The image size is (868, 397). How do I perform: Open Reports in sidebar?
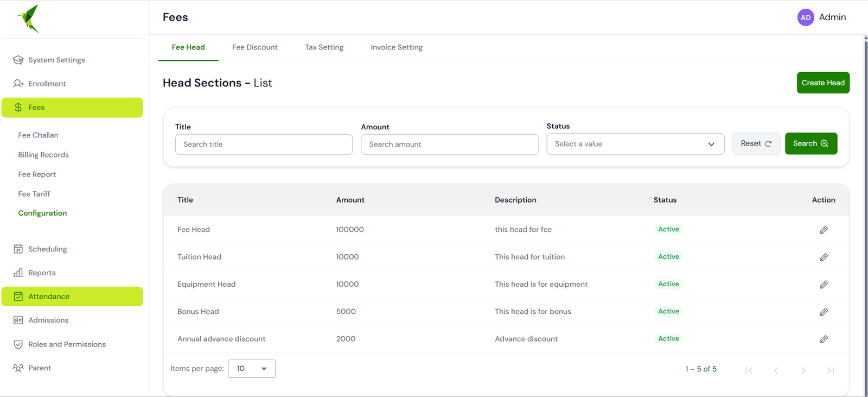(x=72, y=273)
